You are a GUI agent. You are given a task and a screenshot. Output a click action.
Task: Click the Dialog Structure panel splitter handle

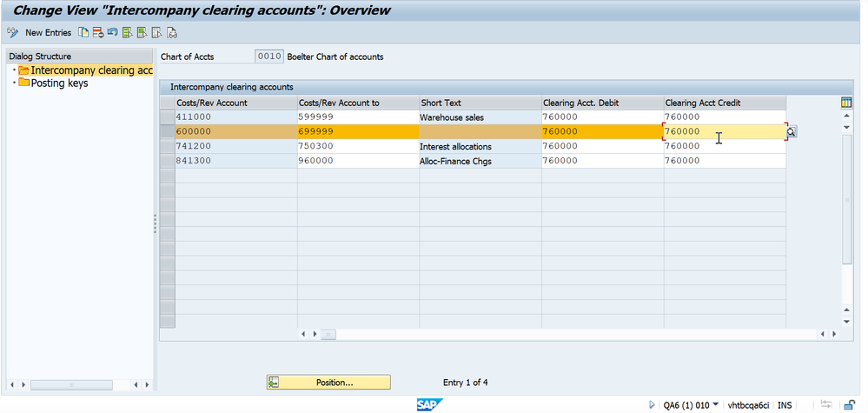(x=155, y=223)
